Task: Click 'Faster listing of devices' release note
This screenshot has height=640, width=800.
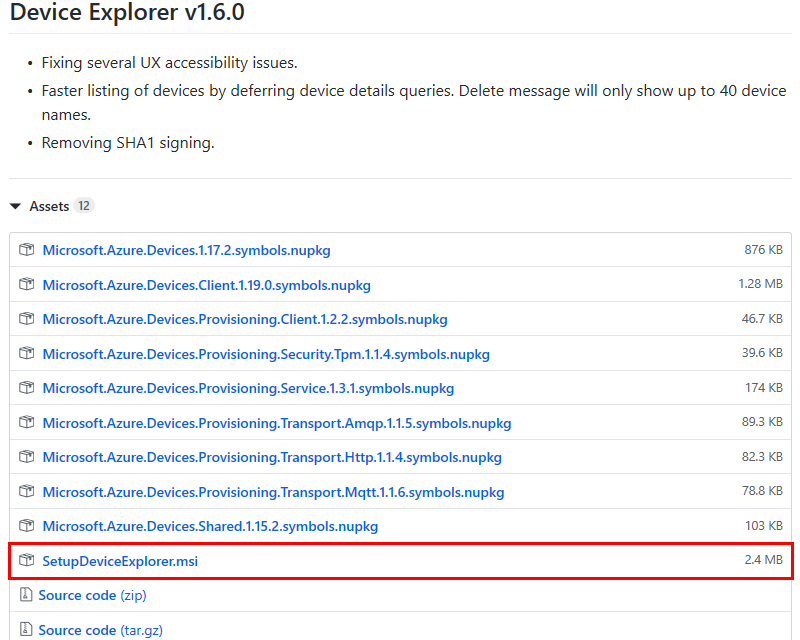Action: [414, 103]
